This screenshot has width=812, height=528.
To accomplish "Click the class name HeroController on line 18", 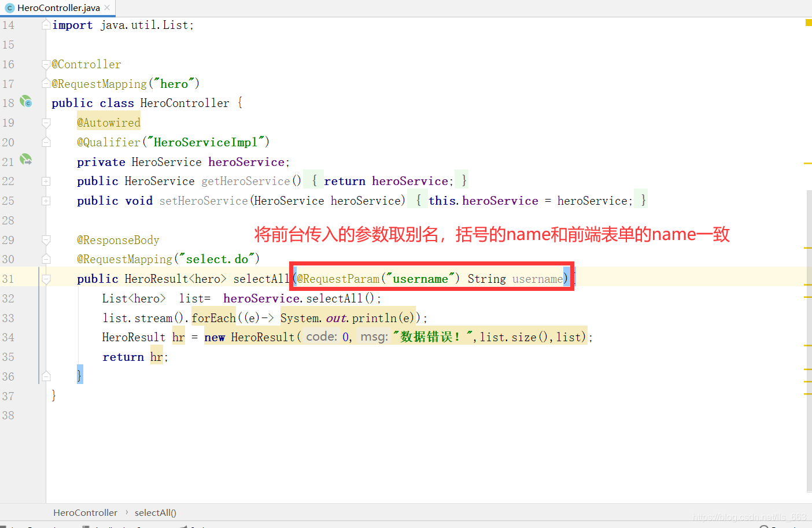I will [185, 103].
